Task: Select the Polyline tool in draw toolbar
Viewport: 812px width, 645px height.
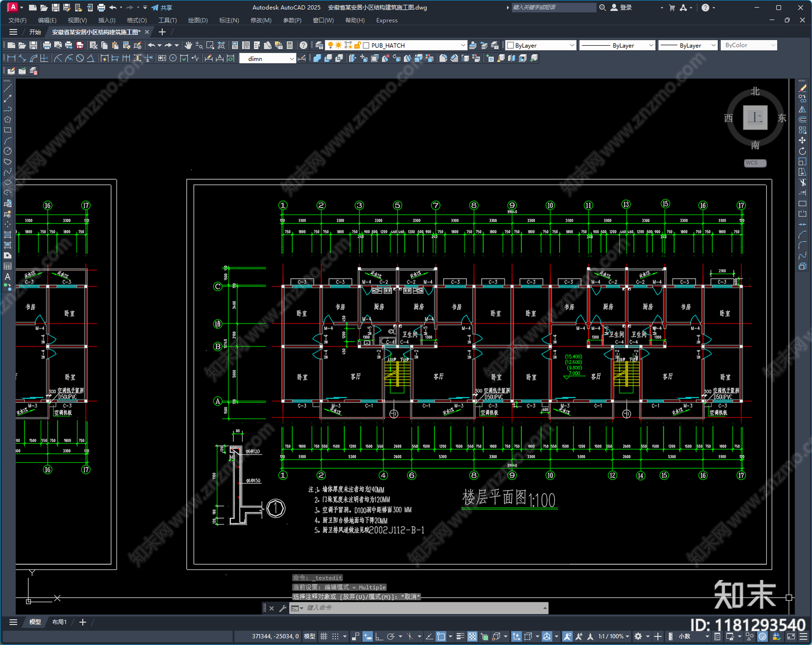Action: 8,109
